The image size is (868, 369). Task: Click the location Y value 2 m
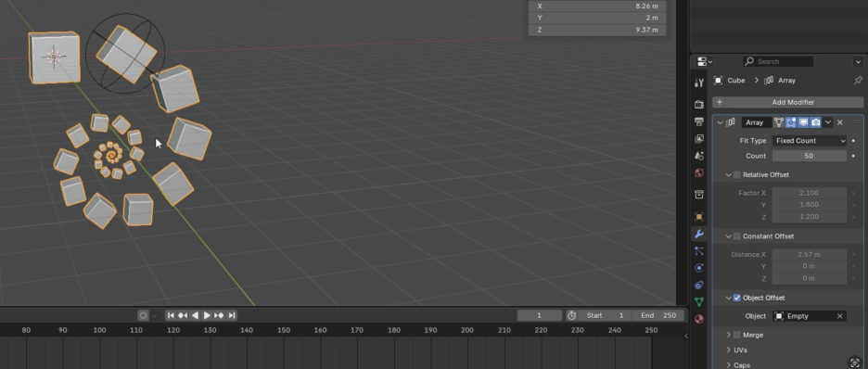click(597, 18)
